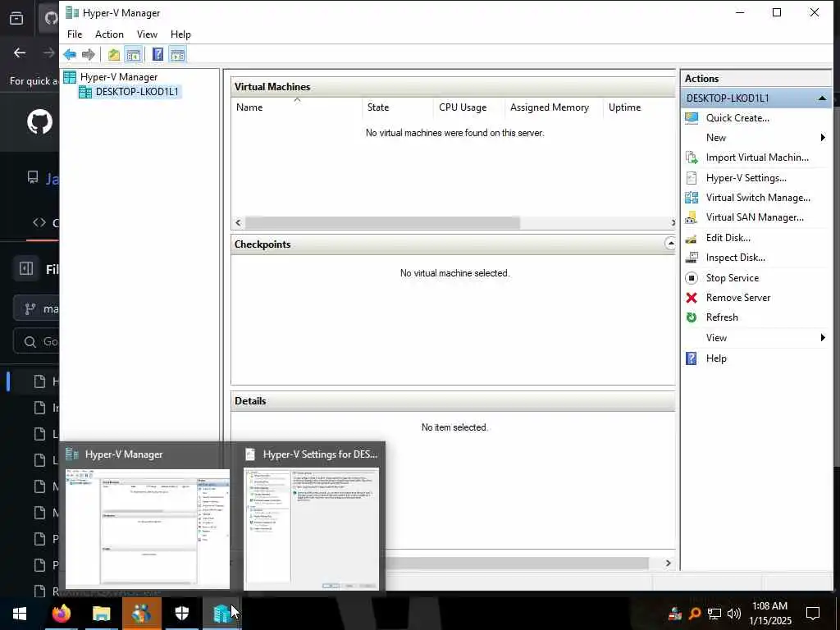The image size is (840, 630).
Task: Click Remove Server action
Action: (x=737, y=298)
